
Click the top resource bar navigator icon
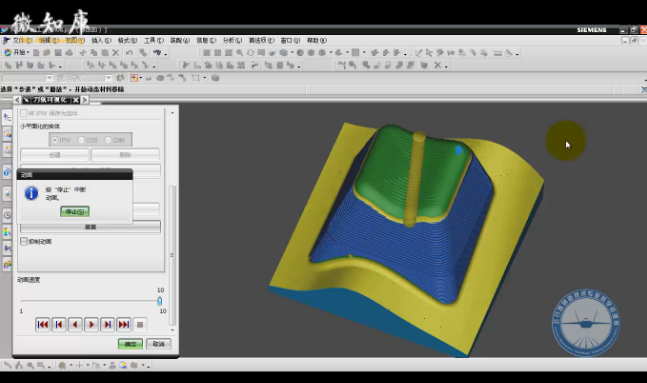pyautogui.click(x=7, y=117)
